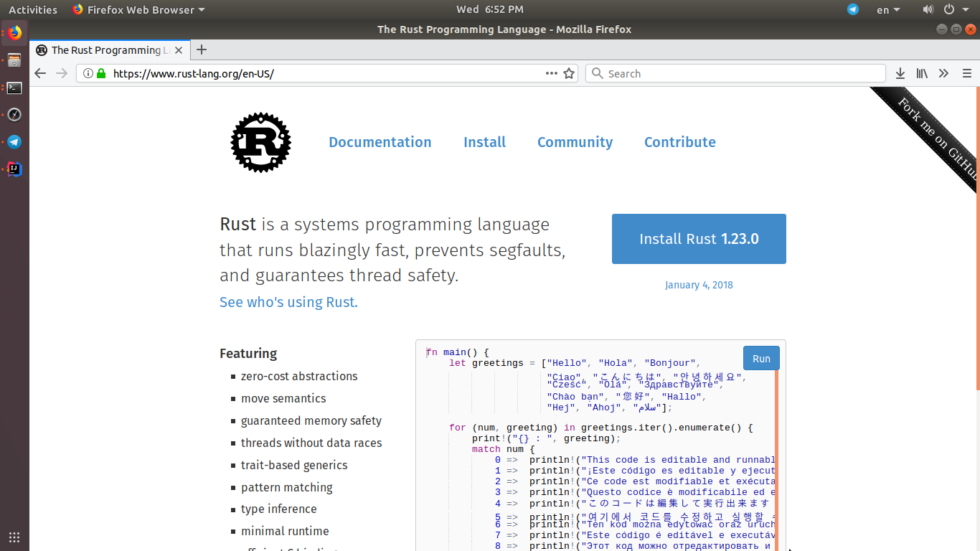980x551 pixels.
Task: Select 'move semantics' feature text
Action: [x=283, y=398]
